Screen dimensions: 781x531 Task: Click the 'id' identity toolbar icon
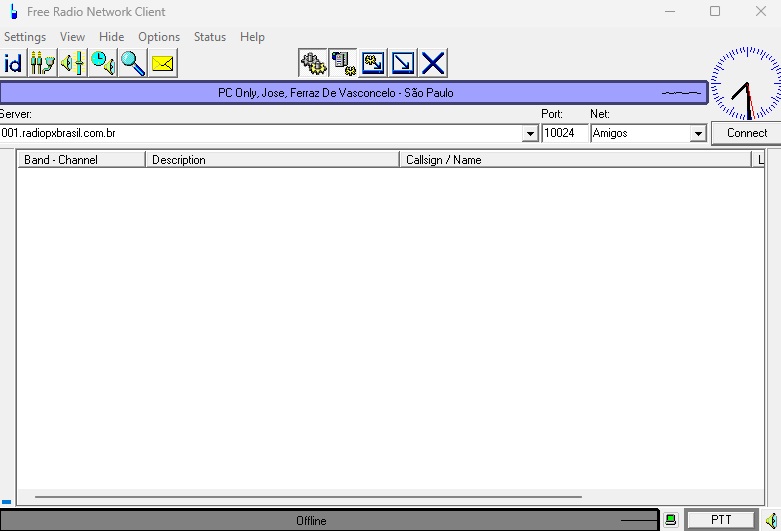pyautogui.click(x=13, y=63)
